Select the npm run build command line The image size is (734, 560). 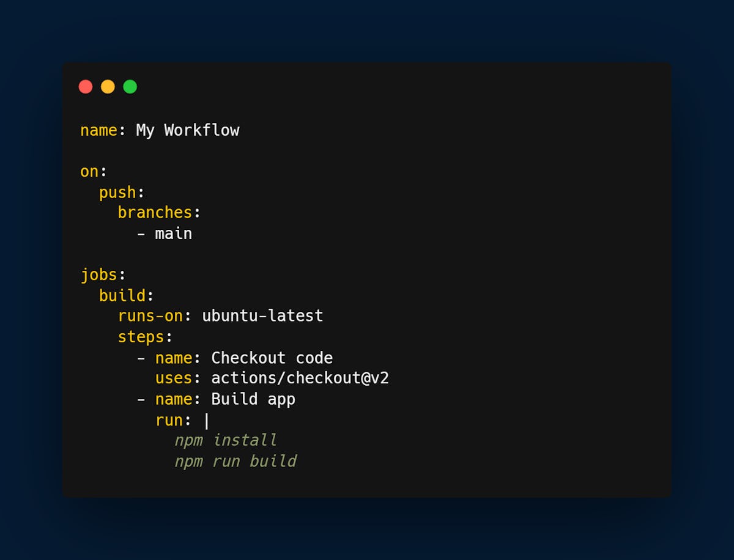click(236, 461)
